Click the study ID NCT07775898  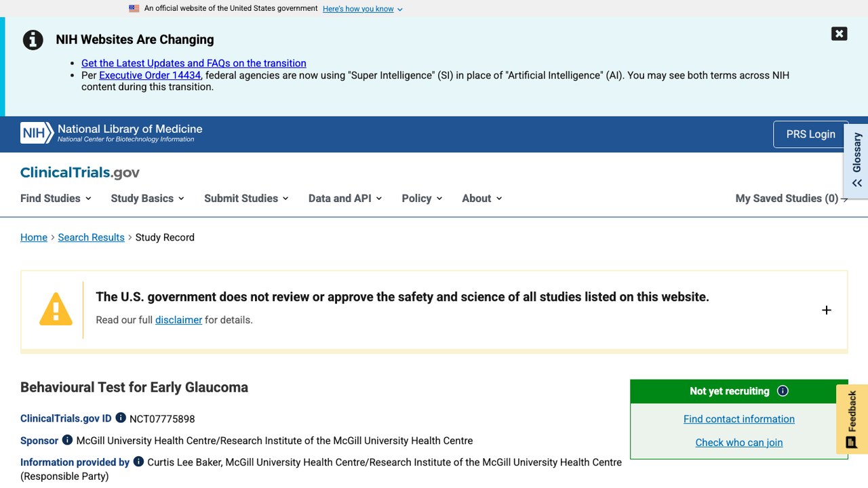[162, 419]
